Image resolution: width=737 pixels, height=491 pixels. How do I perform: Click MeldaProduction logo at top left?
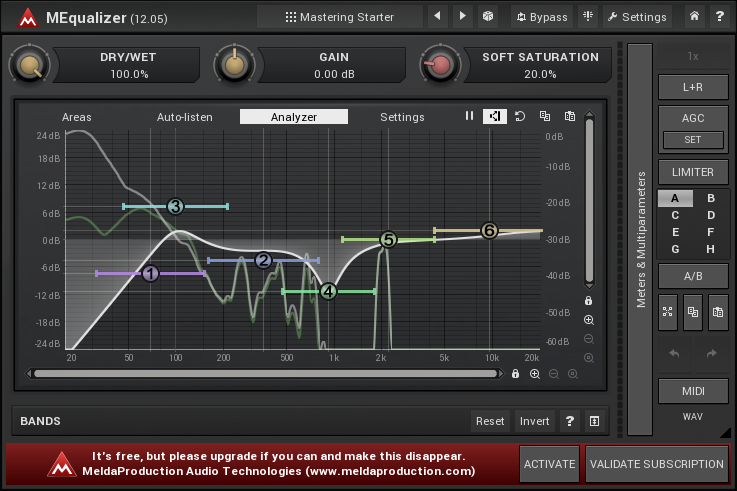click(28, 18)
